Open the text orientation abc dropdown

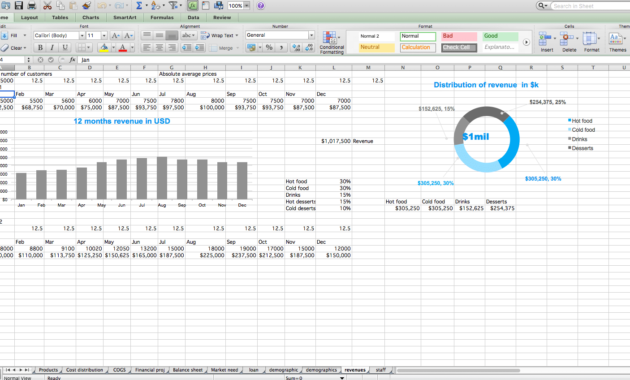click(188, 35)
